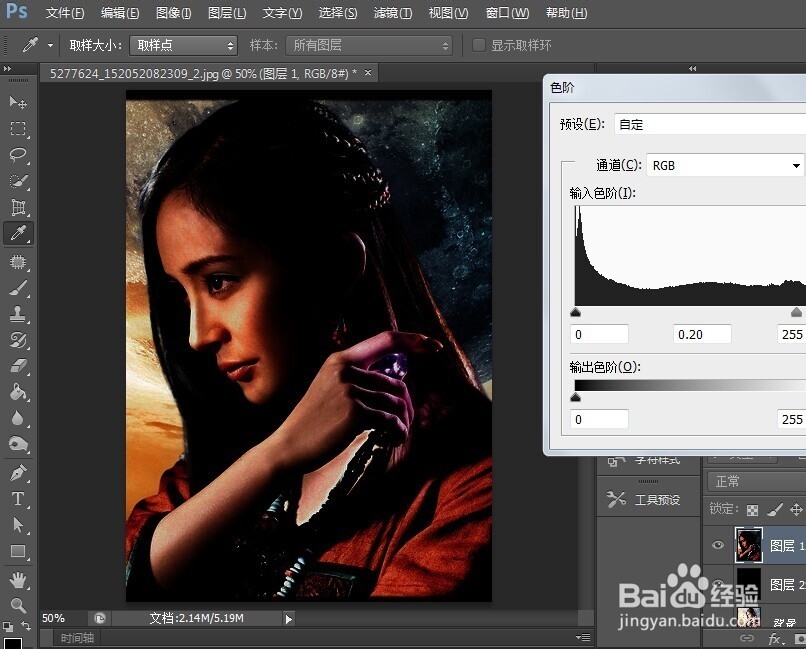Screen dimensions: 806x649
Task: Select the Hand tool
Action: (18, 580)
